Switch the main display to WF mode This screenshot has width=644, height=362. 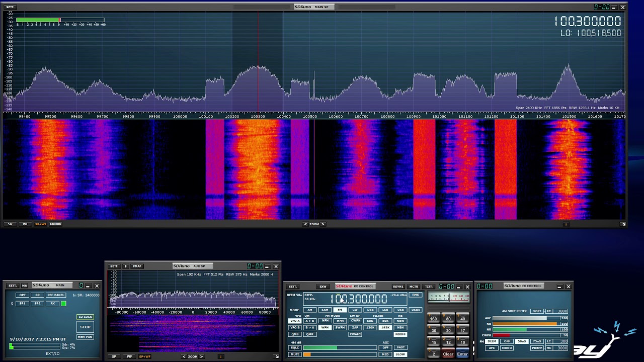25,224
